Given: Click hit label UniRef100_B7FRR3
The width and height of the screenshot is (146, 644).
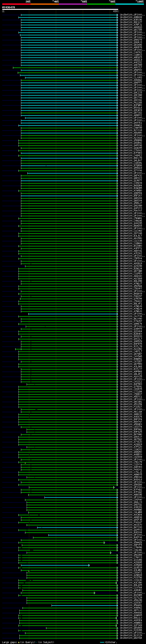Looking at the screenshot, I should click(x=131, y=153).
